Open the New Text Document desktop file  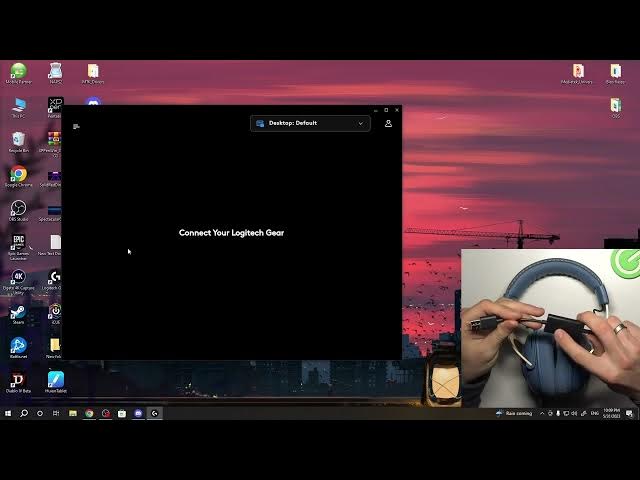51,245
